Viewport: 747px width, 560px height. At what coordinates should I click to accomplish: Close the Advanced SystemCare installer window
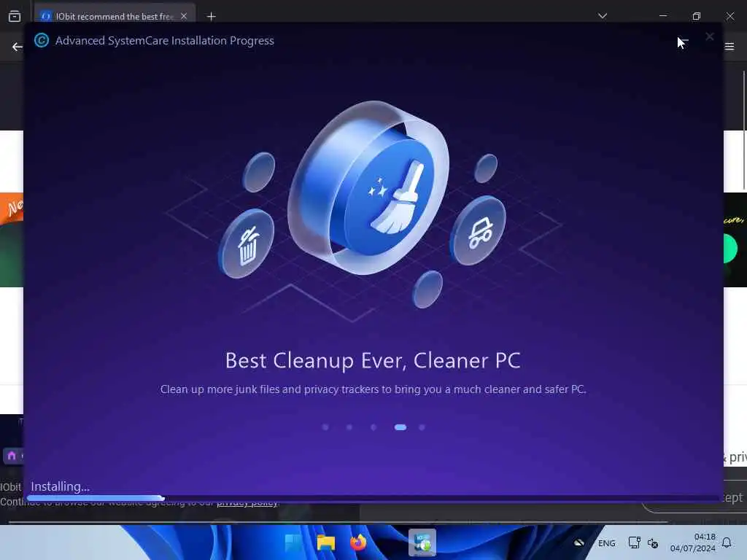coord(709,36)
